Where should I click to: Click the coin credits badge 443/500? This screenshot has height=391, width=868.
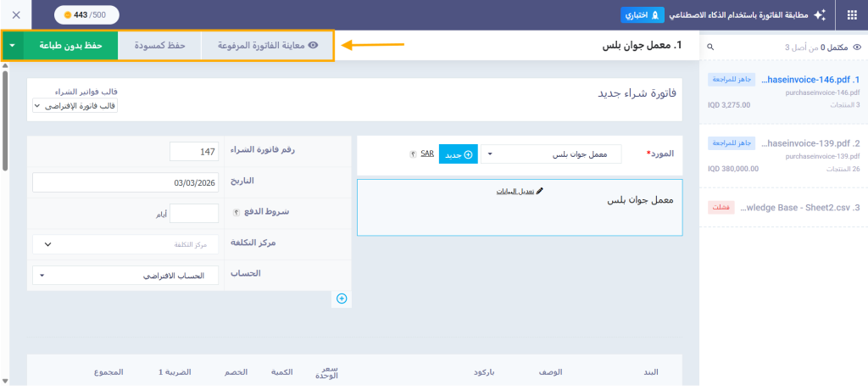(86, 14)
